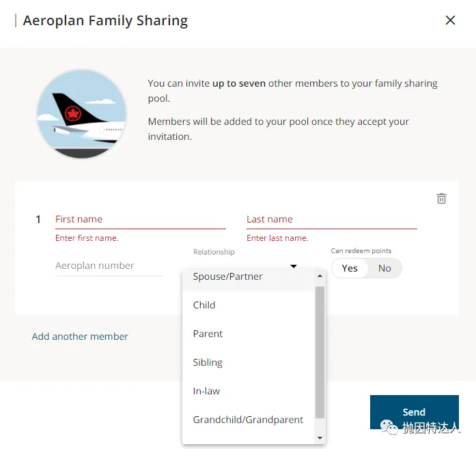
Task: Select Yes for Can redeem points
Action: tap(350, 268)
